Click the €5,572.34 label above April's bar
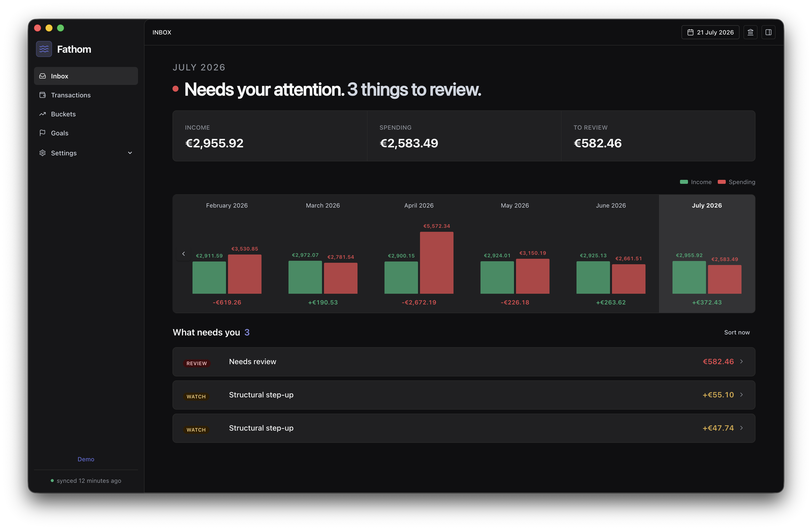812x530 pixels. pyautogui.click(x=437, y=226)
